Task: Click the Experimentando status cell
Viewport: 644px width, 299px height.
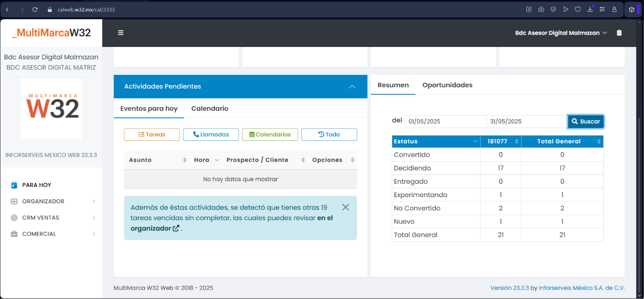Action: 436,195
